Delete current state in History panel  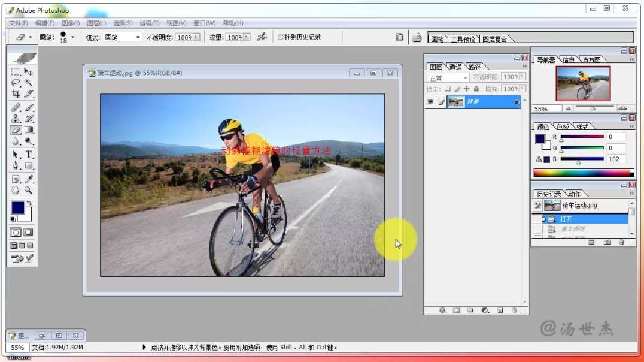tap(621, 242)
